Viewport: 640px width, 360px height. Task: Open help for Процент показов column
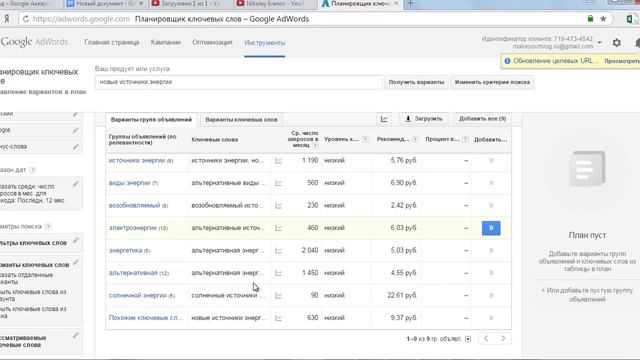465,139
